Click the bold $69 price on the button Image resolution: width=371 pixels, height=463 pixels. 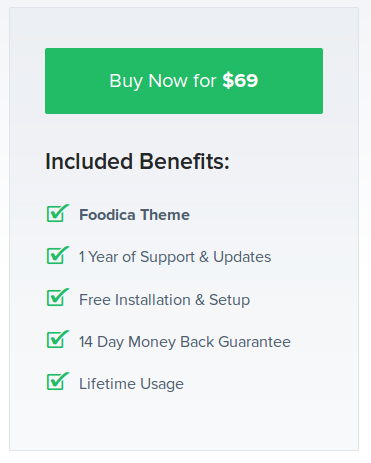point(240,81)
